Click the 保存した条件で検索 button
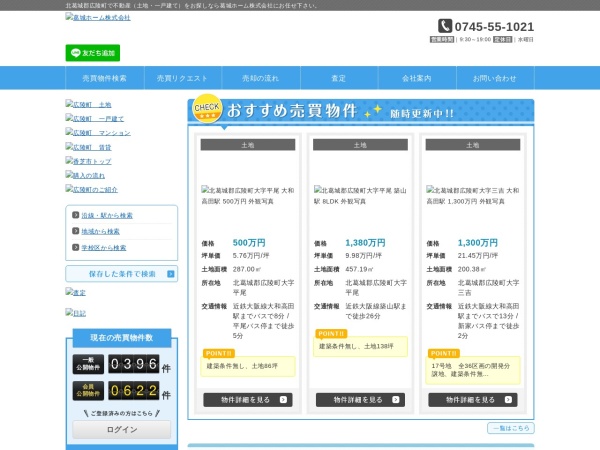The height and width of the screenshot is (450, 600). 122,274
